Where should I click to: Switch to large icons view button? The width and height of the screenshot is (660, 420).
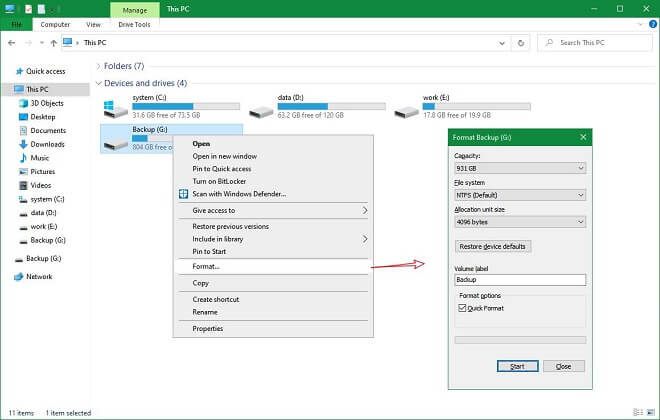point(651,412)
